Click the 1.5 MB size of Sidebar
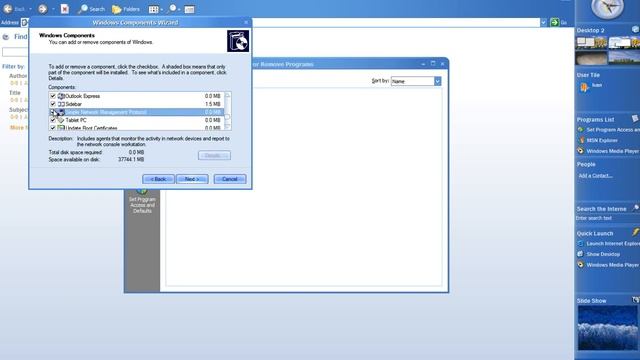Screen dimensions: 640x360 (213, 104)
